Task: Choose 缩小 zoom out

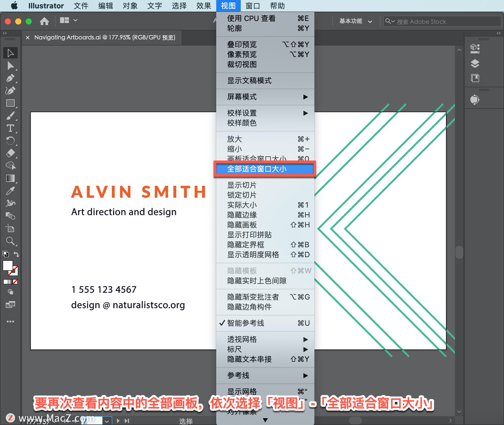Action: pos(265,149)
